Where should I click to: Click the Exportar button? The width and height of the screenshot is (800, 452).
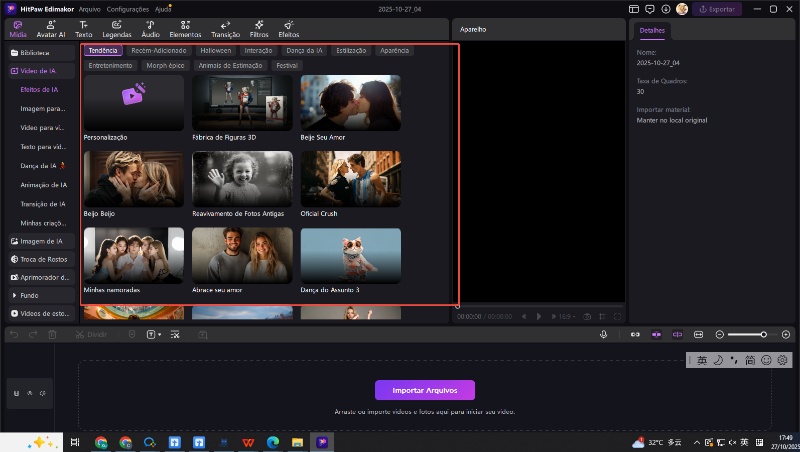[719, 9]
